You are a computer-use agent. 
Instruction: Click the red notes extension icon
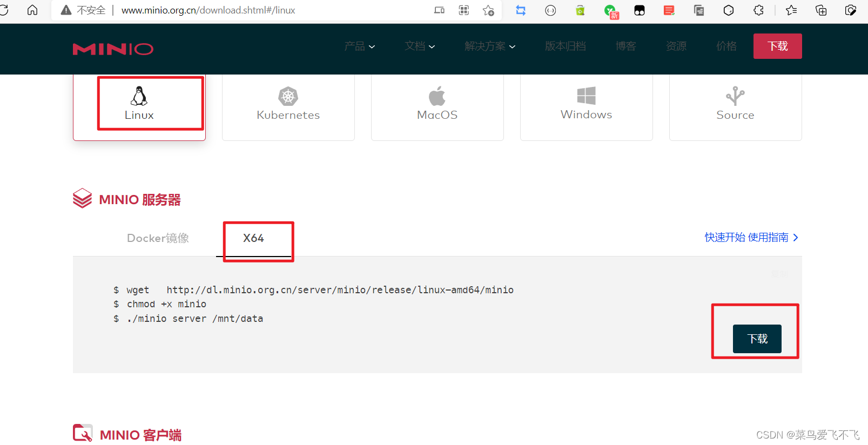pyautogui.click(x=669, y=10)
